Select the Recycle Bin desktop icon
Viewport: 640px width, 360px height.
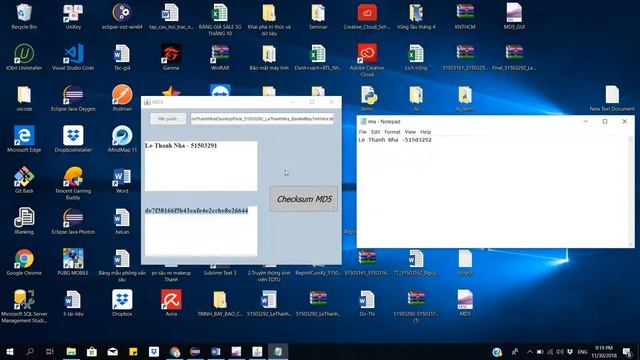point(24,17)
